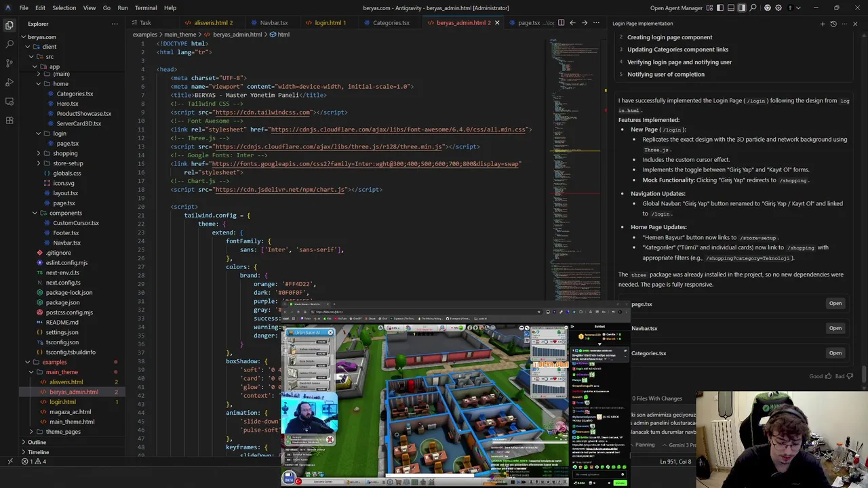Click the remote indicator in status bar
The image size is (868, 488).
[x=9, y=462]
